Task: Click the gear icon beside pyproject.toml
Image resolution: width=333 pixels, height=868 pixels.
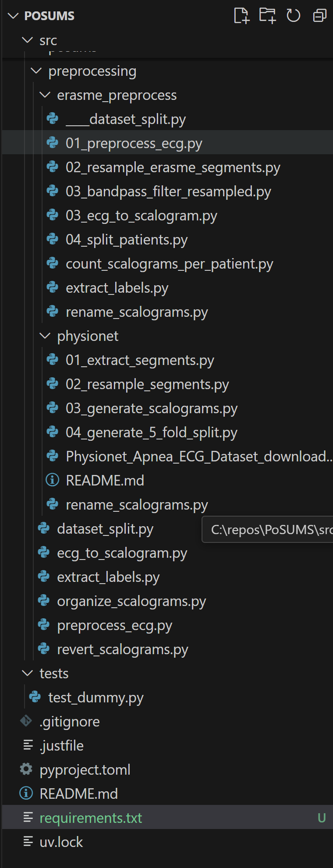Action: click(26, 769)
